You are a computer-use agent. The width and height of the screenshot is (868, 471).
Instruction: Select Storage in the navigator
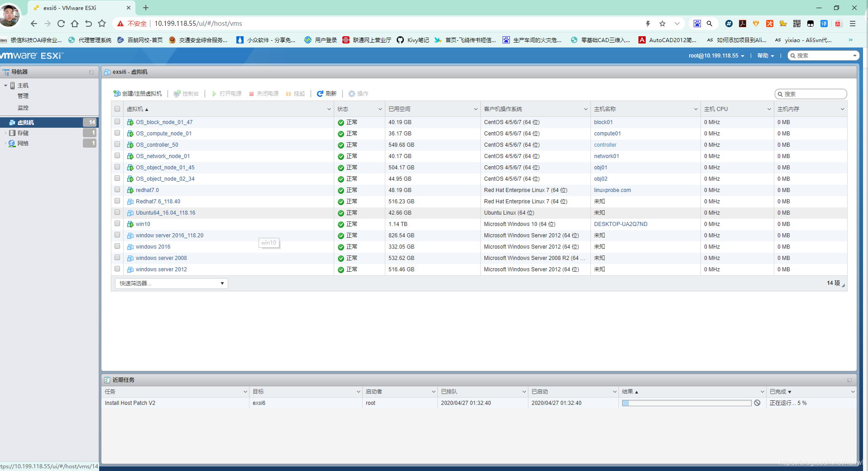coord(23,133)
